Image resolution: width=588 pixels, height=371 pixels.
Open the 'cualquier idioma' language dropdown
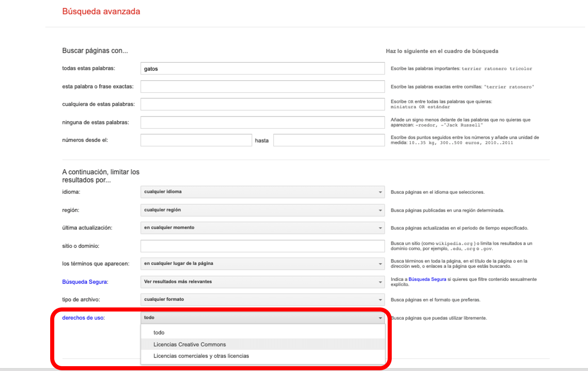pos(262,192)
